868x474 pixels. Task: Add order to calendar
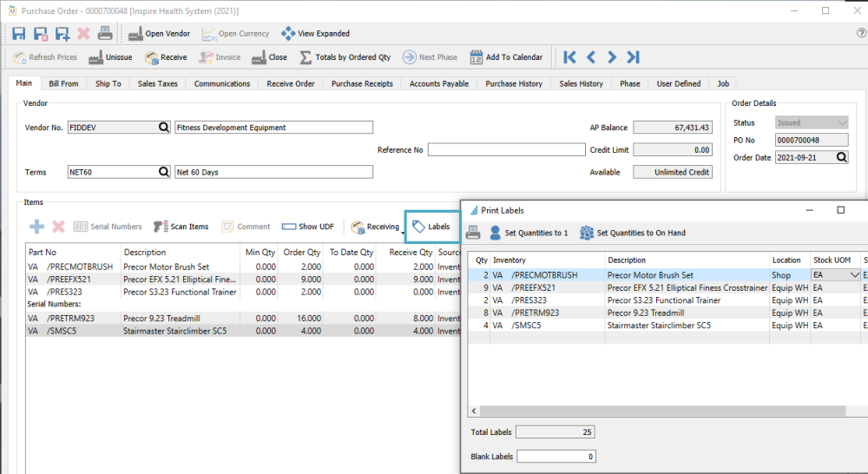506,57
